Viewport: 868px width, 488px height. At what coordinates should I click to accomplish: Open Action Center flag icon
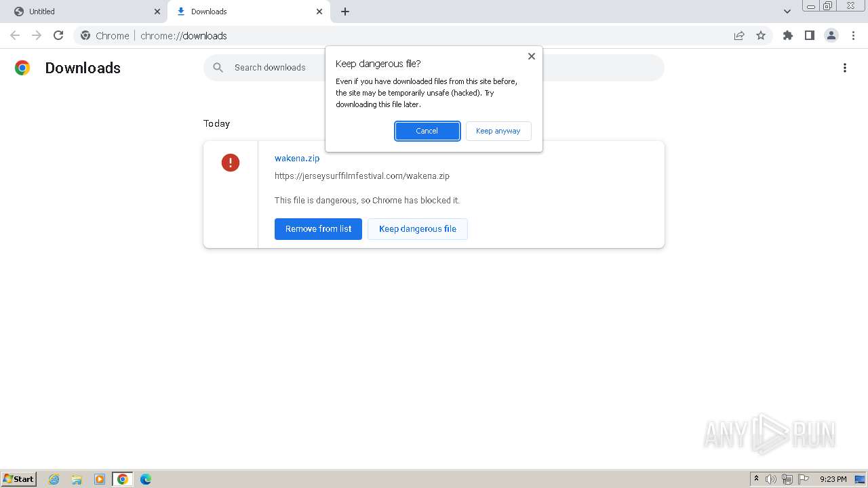[804, 479]
